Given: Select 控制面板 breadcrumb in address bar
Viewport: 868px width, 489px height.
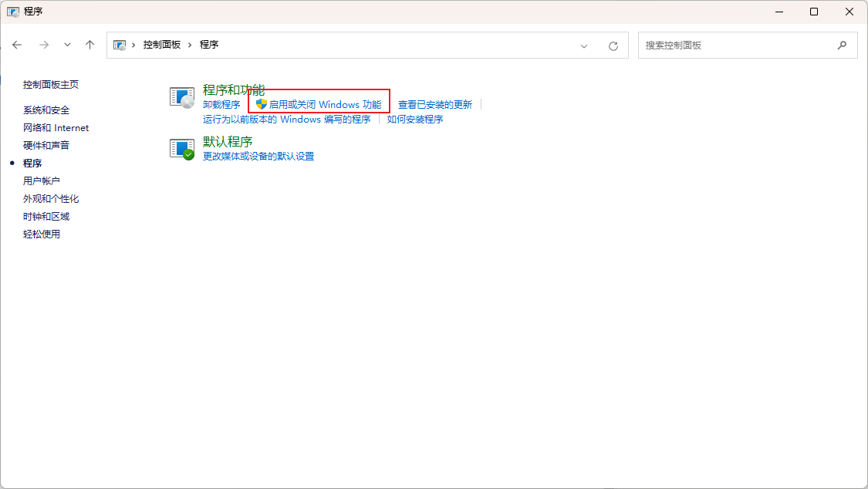Looking at the screenshot, I should click(162, 45).
